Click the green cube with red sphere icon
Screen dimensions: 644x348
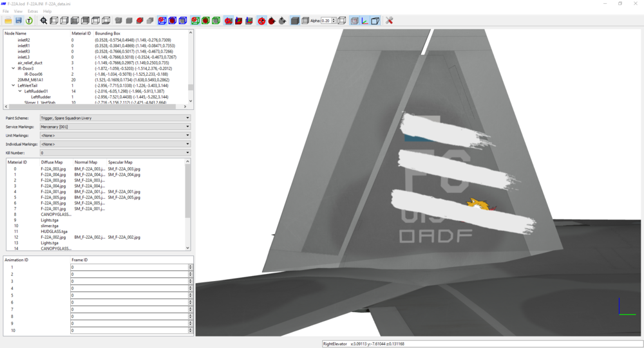tap(206, 21)
